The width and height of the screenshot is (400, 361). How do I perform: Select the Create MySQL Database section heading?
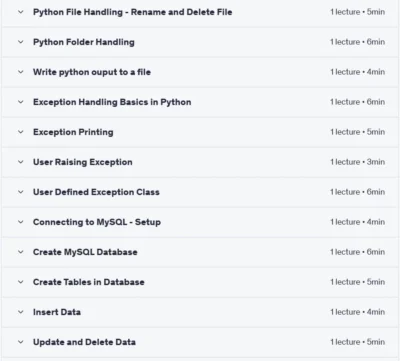(x=85, y=252)
